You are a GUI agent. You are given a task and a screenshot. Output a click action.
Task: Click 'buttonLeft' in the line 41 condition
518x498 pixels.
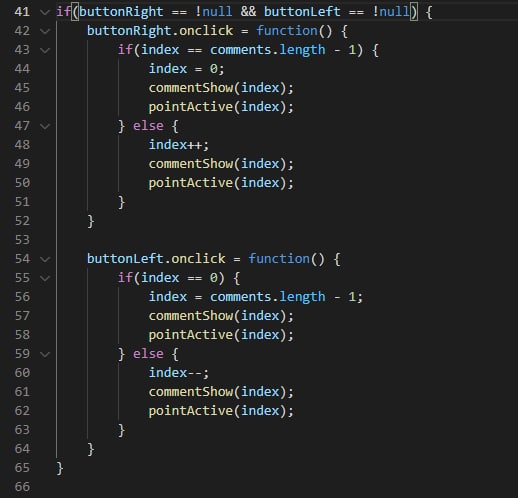coord(302,12)
